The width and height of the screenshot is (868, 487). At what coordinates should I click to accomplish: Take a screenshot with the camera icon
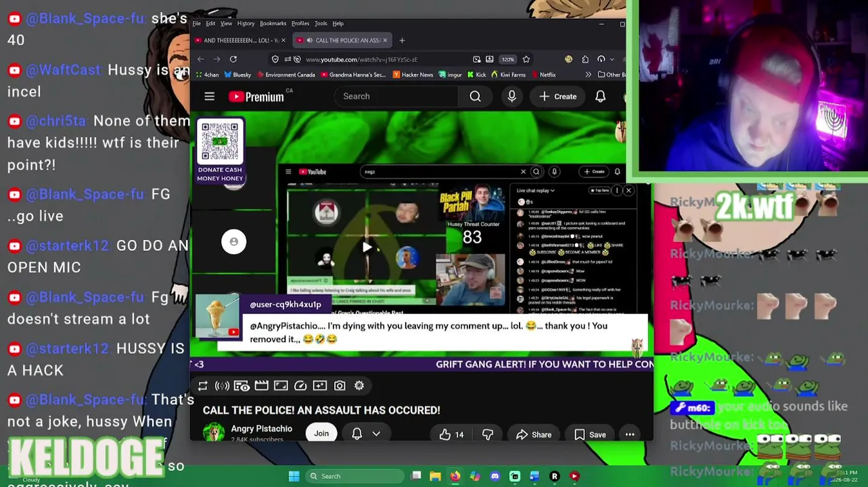point(340,386)
